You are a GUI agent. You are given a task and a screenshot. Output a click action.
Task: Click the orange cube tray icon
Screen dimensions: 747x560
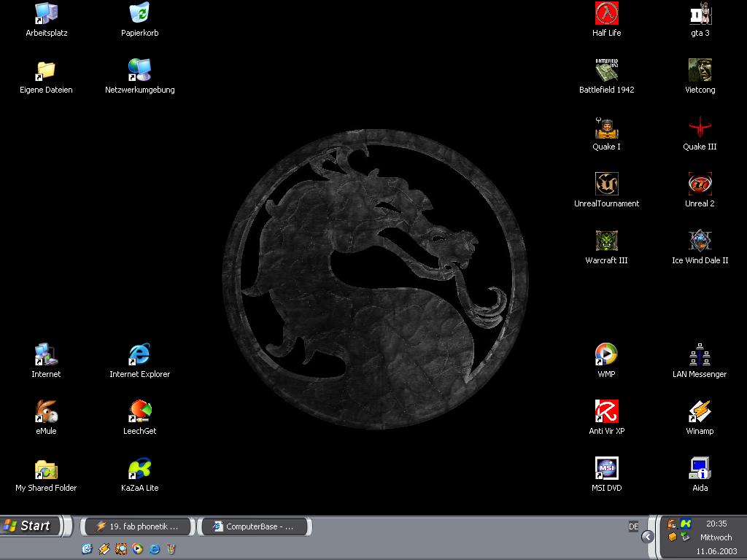[x=672, y=537]
